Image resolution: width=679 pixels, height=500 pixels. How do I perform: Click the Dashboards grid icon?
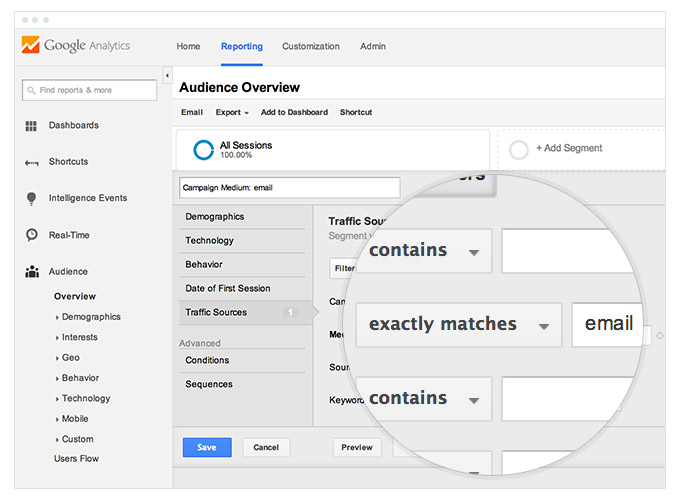pyautogui.click(x=31, y=126)
